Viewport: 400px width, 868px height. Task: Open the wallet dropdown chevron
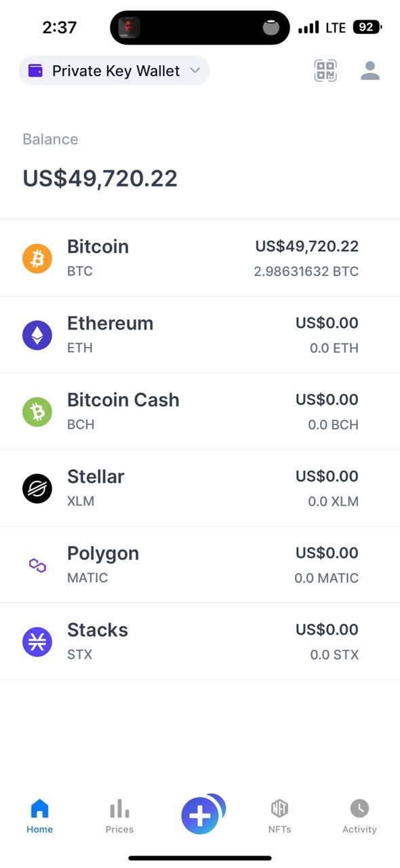(195, 71)
